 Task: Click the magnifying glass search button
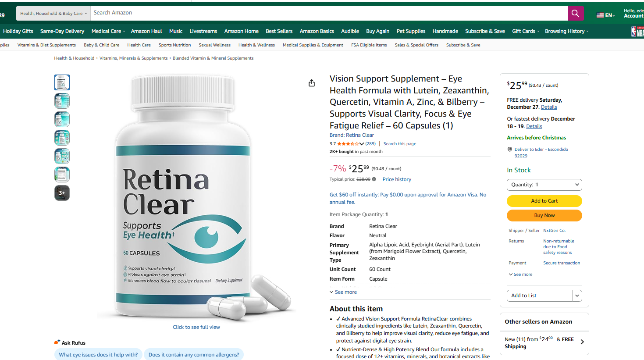[x=575, y=14]
